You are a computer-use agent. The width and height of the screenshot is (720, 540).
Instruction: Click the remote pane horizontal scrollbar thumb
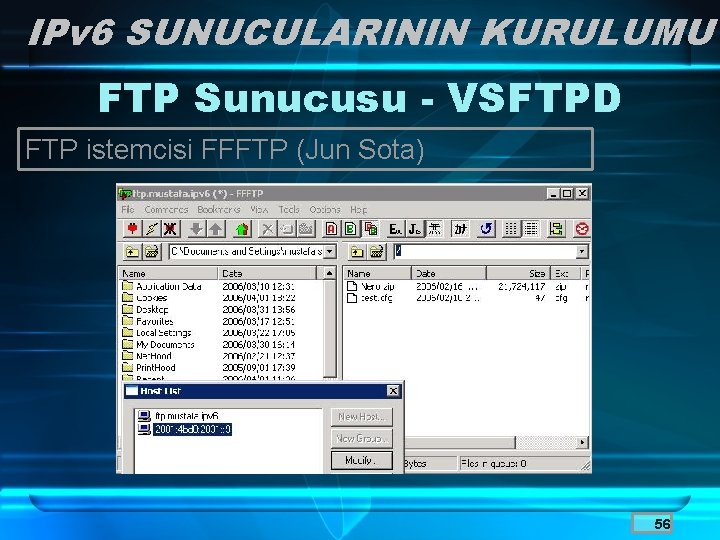click(x=460, y=443)
